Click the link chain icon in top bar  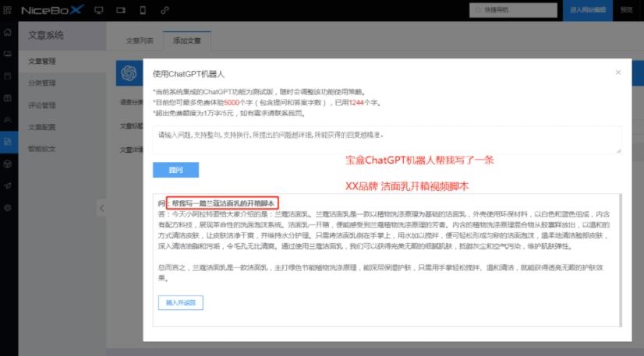click(x=165, y=10)
